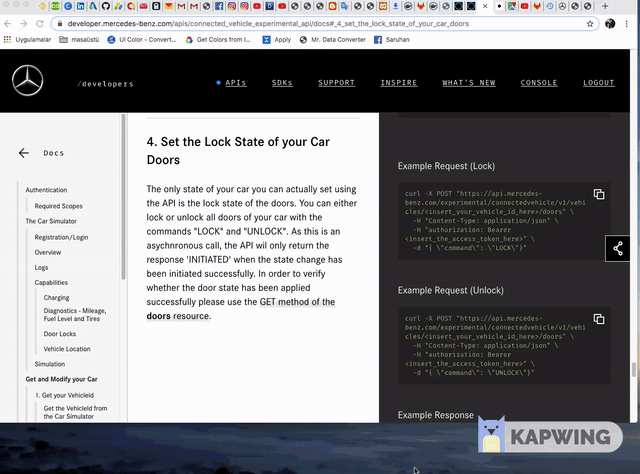Open the APIs navigation menu
Screen dimensions: 640x474
(x=236, y=82)
